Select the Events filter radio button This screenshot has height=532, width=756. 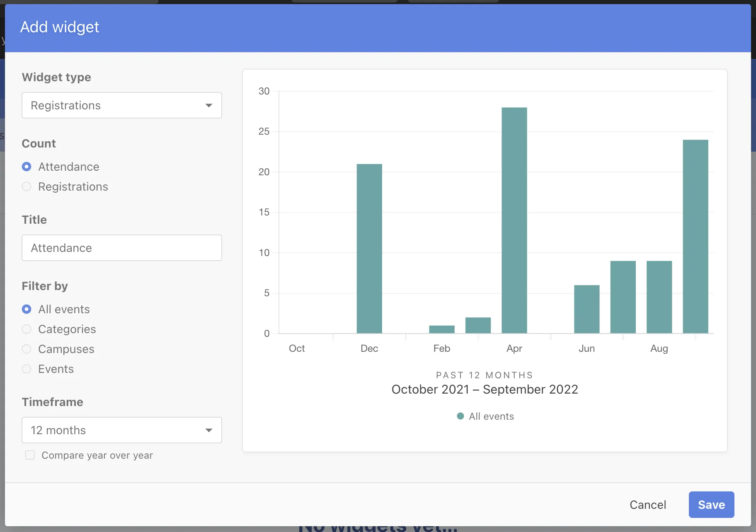point(27,369)
